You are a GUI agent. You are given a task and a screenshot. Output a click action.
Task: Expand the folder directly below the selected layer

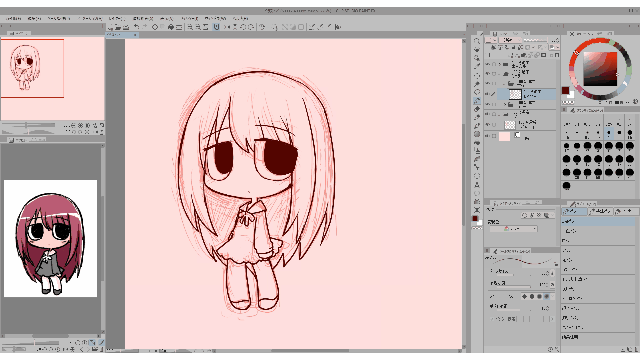(x=505, y=104)
